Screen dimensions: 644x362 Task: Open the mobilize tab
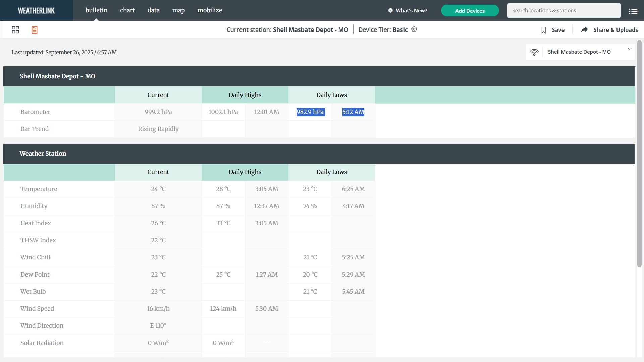point(210,10)
